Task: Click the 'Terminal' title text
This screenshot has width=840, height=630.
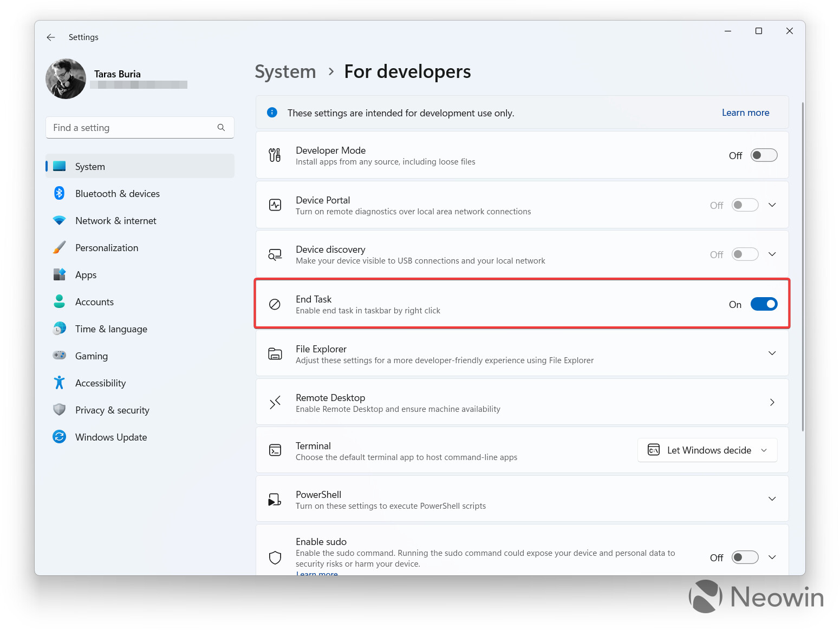Action: click(313, 446)
